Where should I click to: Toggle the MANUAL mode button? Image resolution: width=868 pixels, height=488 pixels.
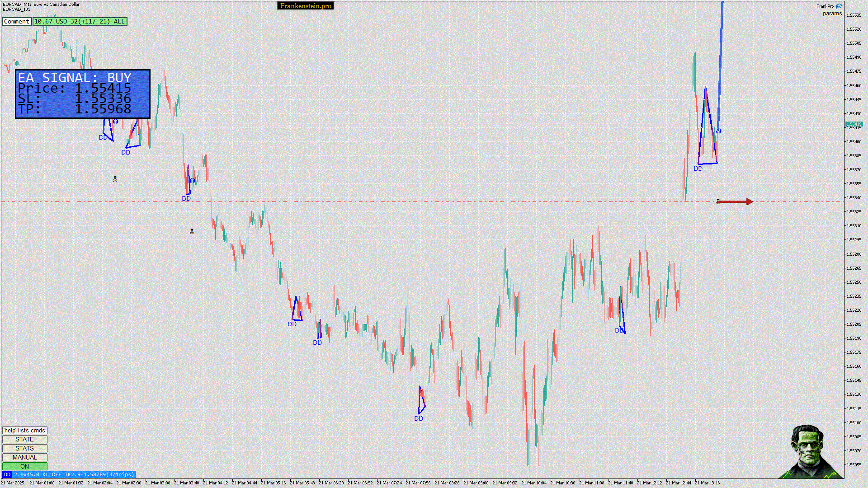[x=24, y=457]
